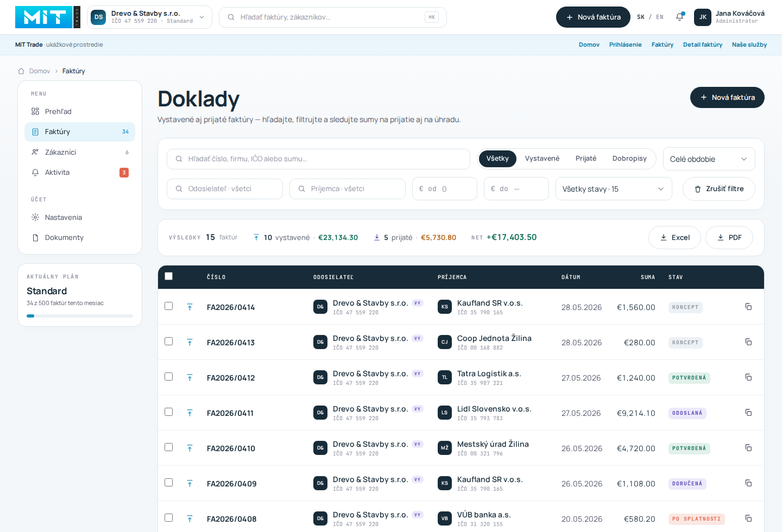
Task: Copy invoice FA2026/0414 with duplicate icon
Action: click(748, 307)
